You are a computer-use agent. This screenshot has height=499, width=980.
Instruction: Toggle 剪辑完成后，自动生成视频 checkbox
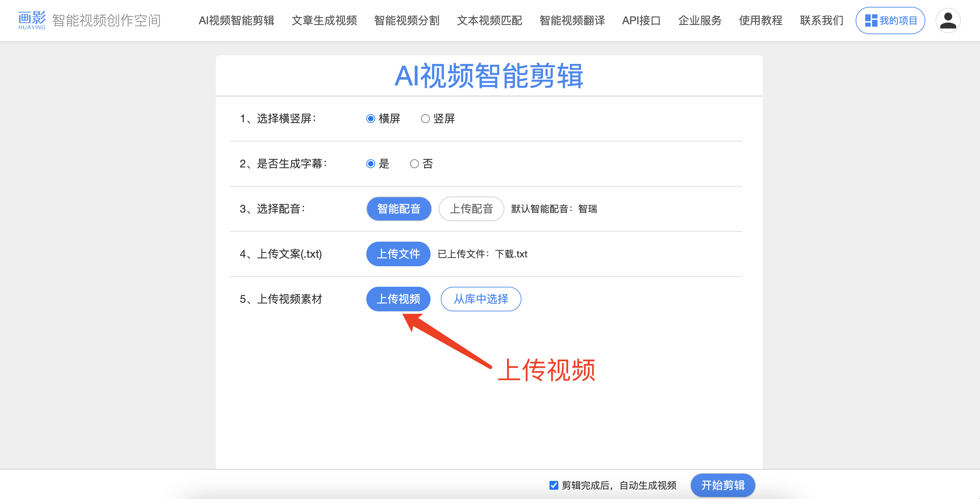click(554, 485)
